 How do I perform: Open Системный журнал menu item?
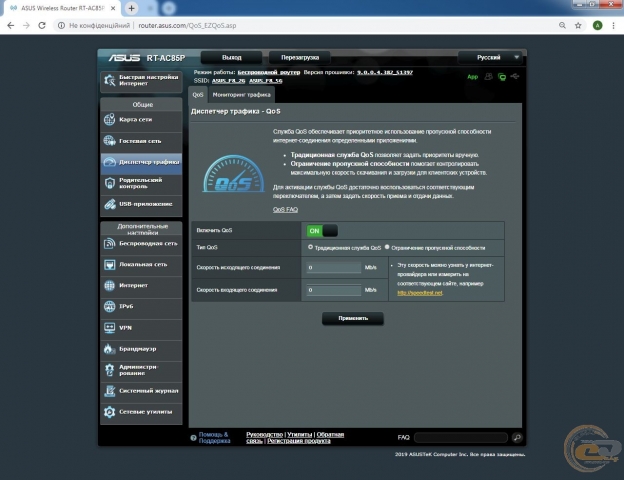click(x=141, y=391)
